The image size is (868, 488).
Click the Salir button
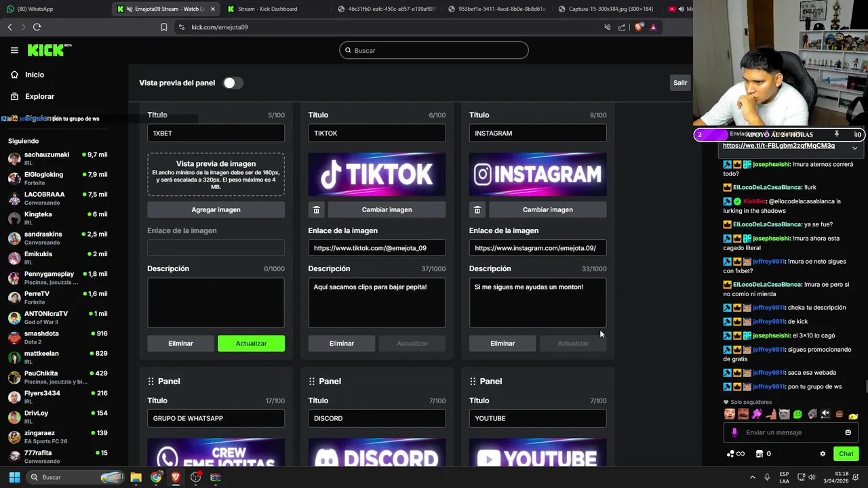(x=680, y=83)
